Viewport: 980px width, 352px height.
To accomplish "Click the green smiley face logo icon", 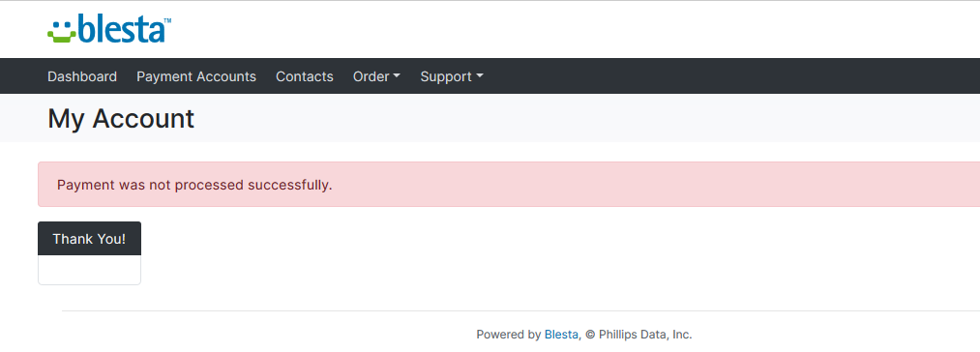I will (61, 32).
